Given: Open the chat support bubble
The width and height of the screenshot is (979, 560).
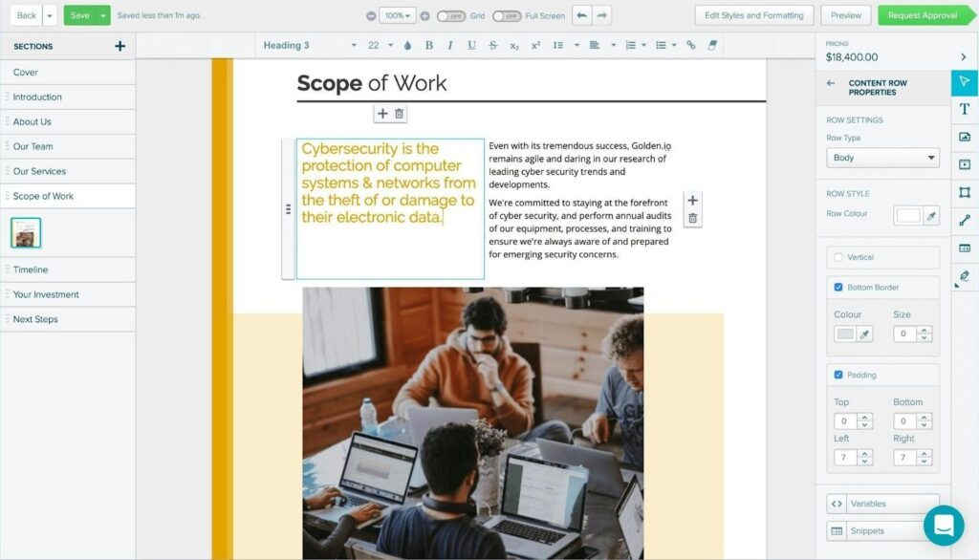Looking at the screenshot, I should [944, 526].
